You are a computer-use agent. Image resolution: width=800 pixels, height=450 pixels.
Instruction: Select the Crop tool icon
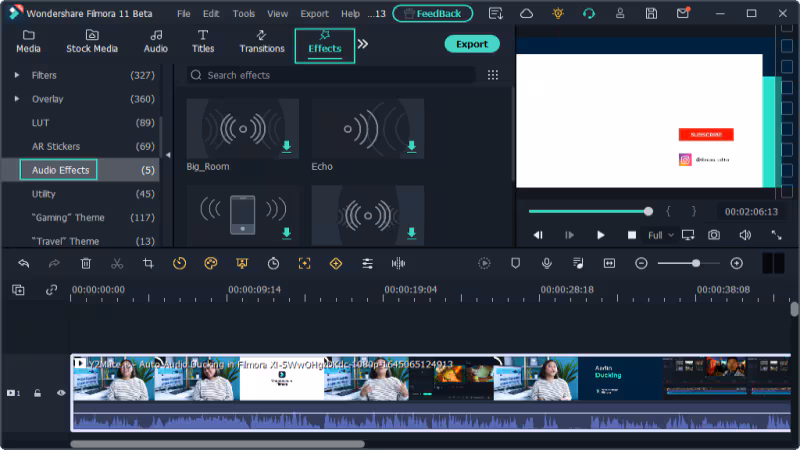pyautogui.click(x=148, y=263)
